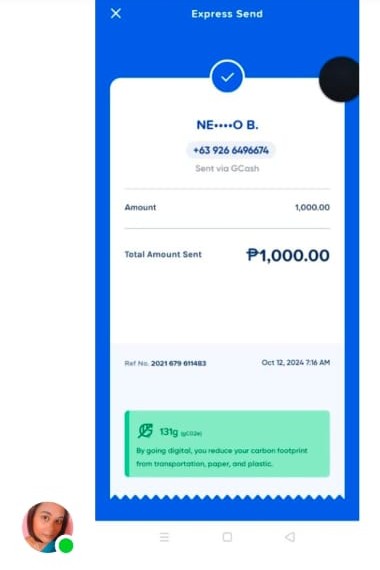380x570 pixels.
Task: Select the reference number 2021 679 611483
Action: coord(179,363)
